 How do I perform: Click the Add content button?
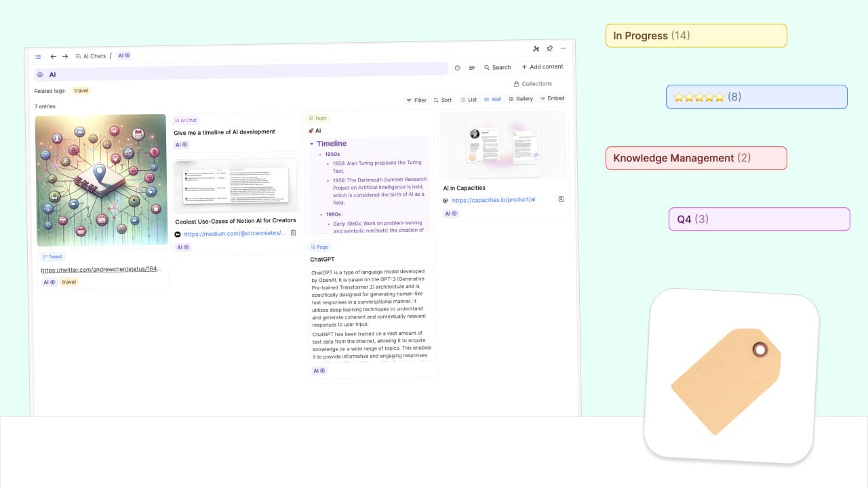click(542, 66)
